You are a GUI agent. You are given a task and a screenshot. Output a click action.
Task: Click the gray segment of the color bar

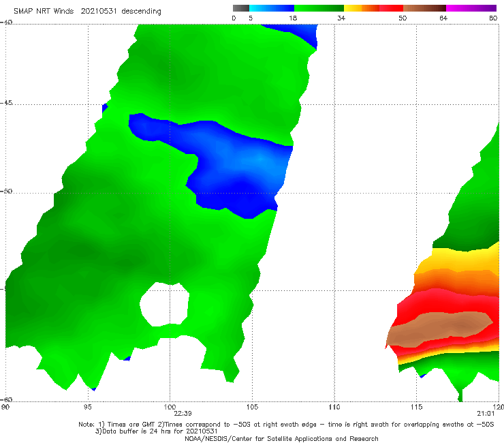pos(240,8)
